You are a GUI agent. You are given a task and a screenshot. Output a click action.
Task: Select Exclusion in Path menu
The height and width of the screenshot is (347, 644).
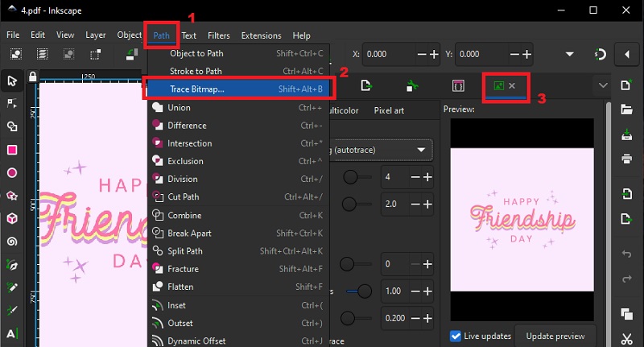point(238,161)
